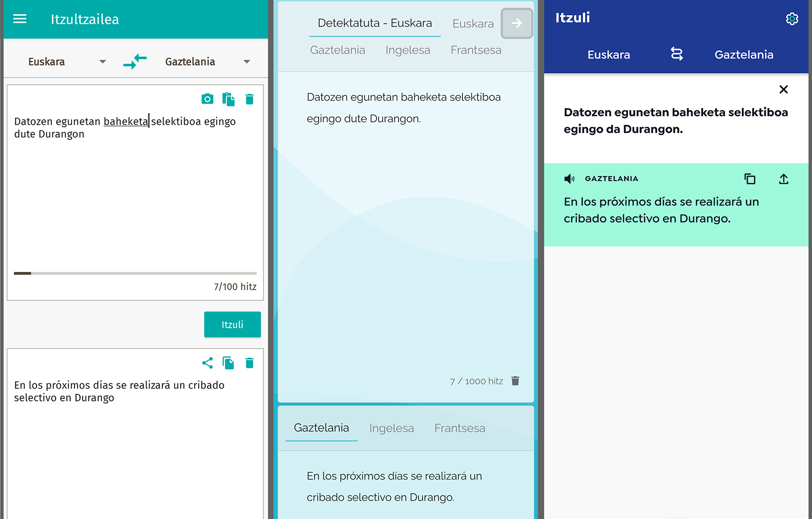Select the Detektatuta - Euskara source tab
This screenshot has height=519, width=812.
tap(375, 23)
